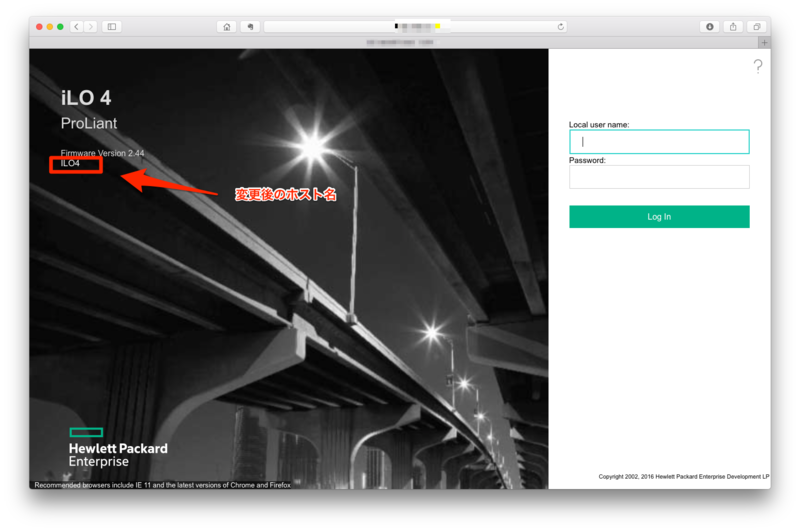
Task: Show all tabs overview icon
Action: point(757,27)
